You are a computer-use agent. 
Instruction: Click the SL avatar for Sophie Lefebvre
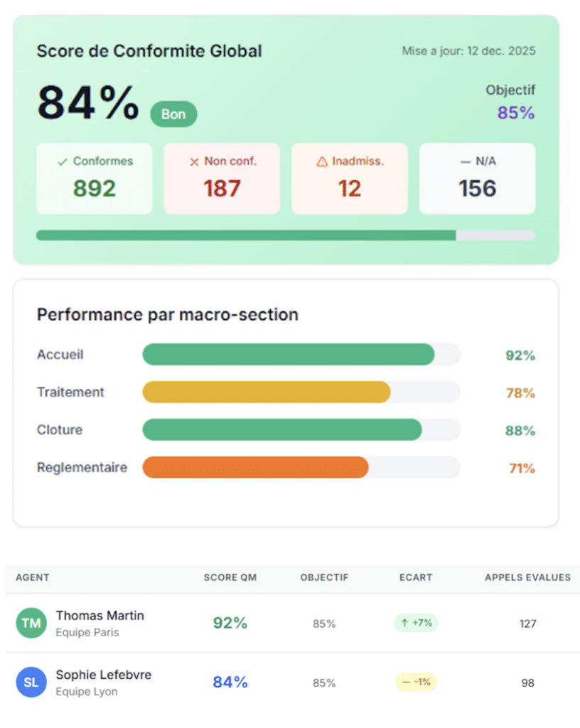[31, 682]
